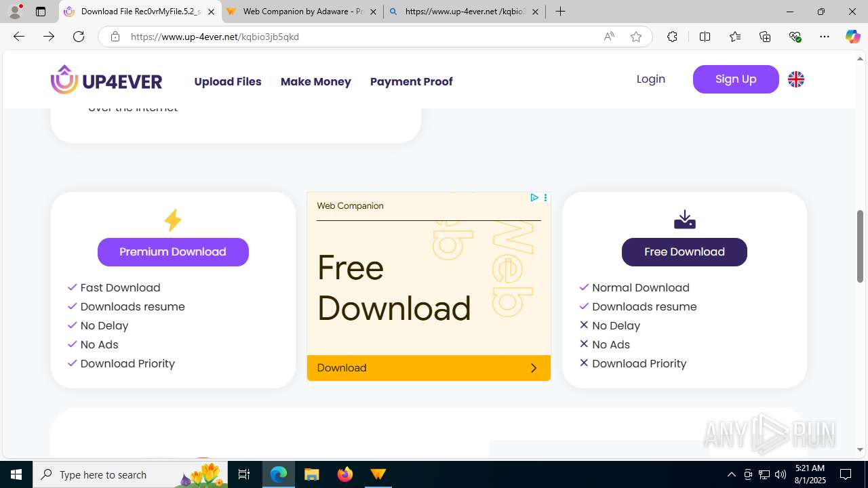Click the lightning bolt premium icon
The image size is (868, 488).
point(173,220)
